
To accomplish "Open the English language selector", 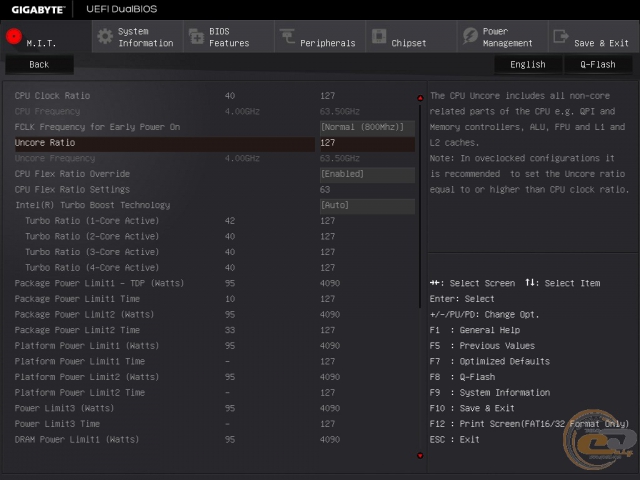I will (528, 64).
